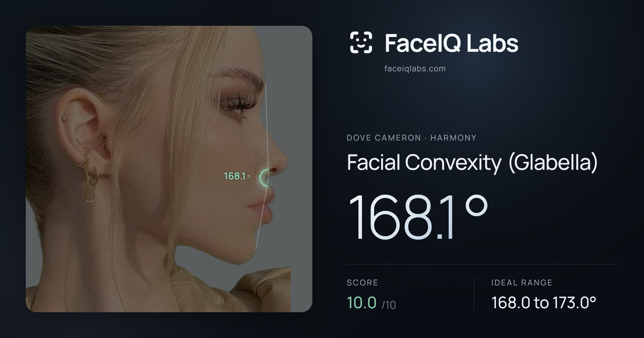
Task: Click the FaceIQ Labs face-scan logo icon
Action: click(x=361, y=42)
